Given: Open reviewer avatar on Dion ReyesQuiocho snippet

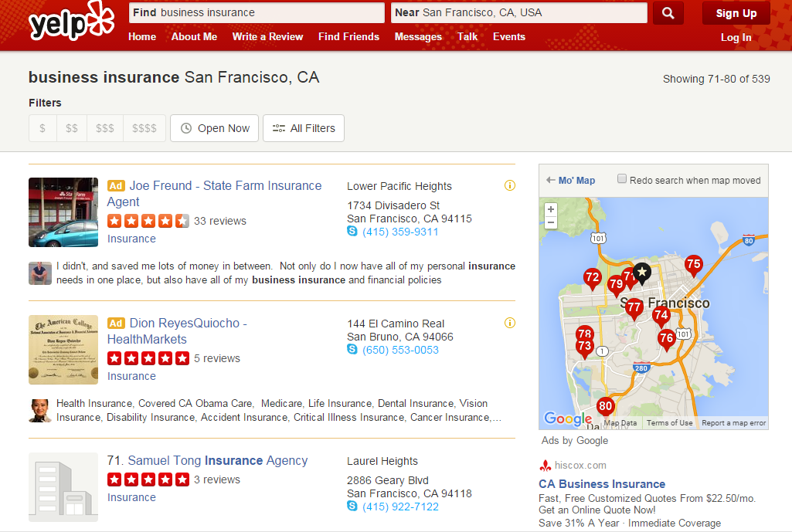Looking at the screenshot, I should [40, 410].
